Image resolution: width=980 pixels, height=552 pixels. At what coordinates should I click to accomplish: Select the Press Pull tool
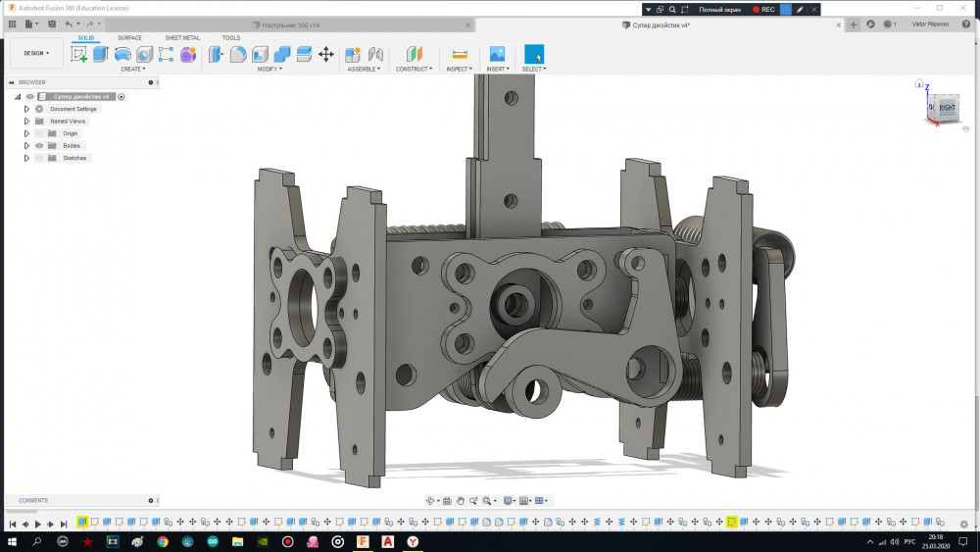[216, 54]
